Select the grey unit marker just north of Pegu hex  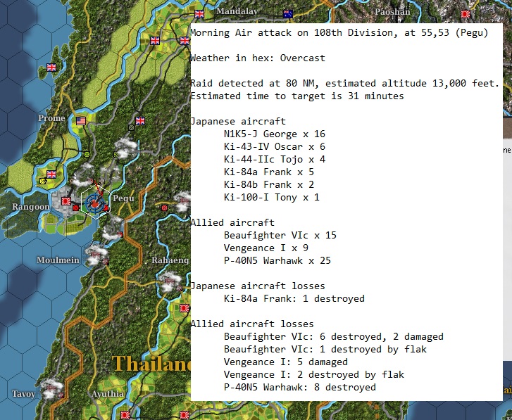[x=102, y=181]
